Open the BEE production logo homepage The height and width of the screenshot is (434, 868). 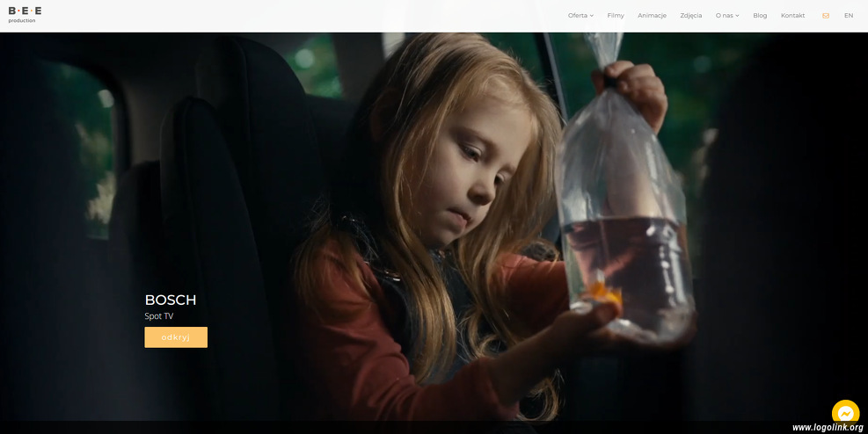click(25, 15)
